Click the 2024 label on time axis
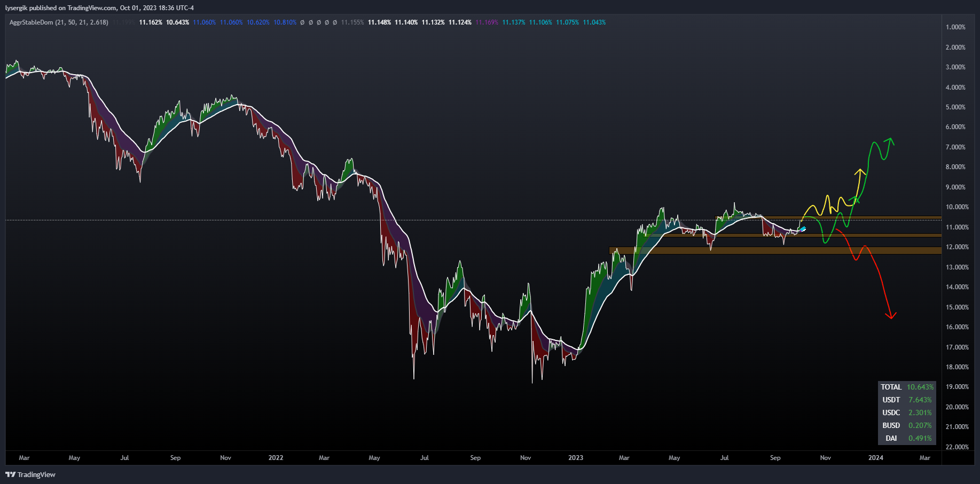Screen dimensions: 980x484 click(x=876, y=458)
